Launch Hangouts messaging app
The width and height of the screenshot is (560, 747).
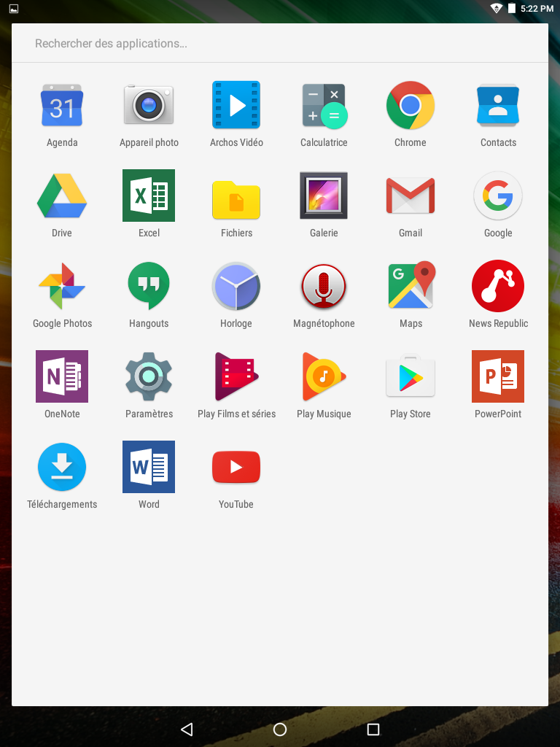click(x=149, y=287)
